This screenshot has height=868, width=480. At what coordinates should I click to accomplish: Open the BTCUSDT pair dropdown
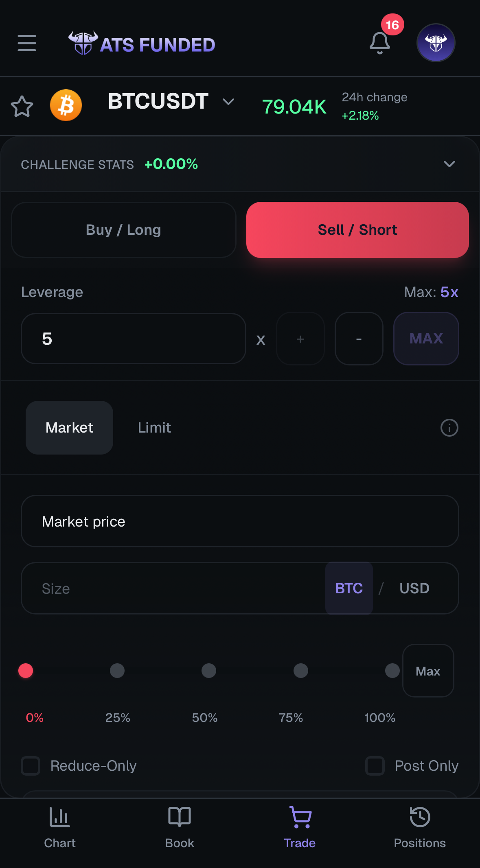[228, 101]
